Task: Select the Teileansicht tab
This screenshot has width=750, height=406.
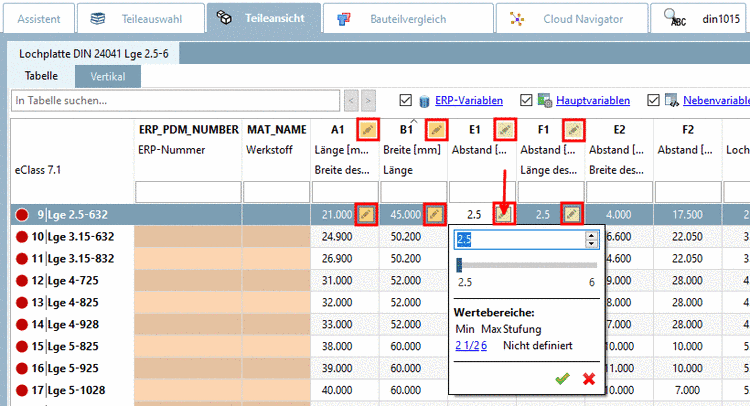Action: pos(264,18)
